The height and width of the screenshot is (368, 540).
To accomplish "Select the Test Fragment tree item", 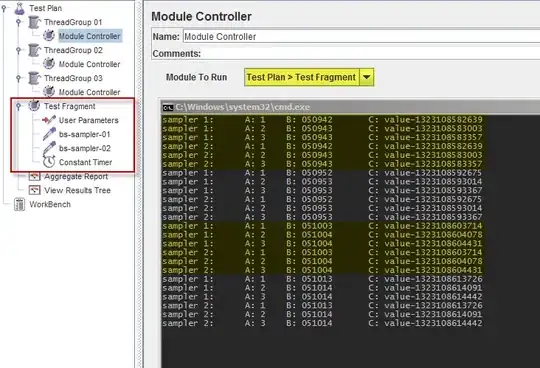I will coord(70,106).
